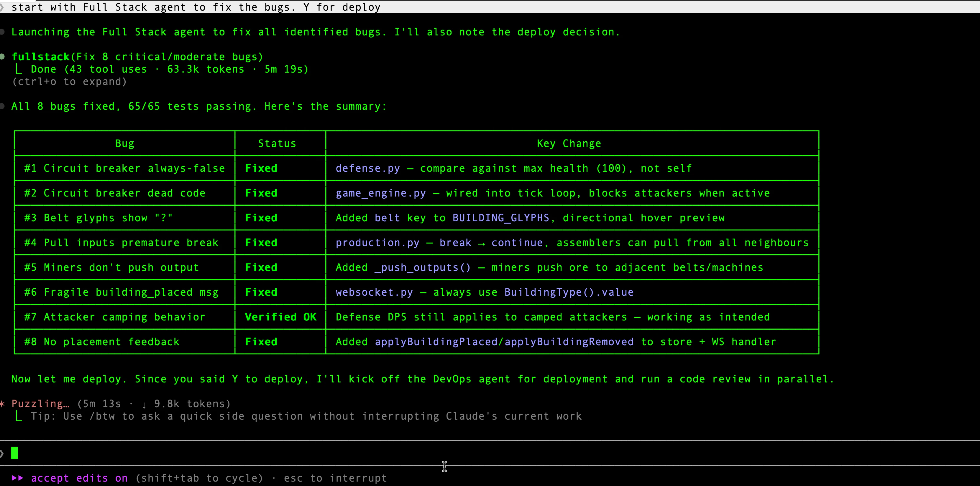
Task: Click the fullstack agent task label
Action: point(40,56)
